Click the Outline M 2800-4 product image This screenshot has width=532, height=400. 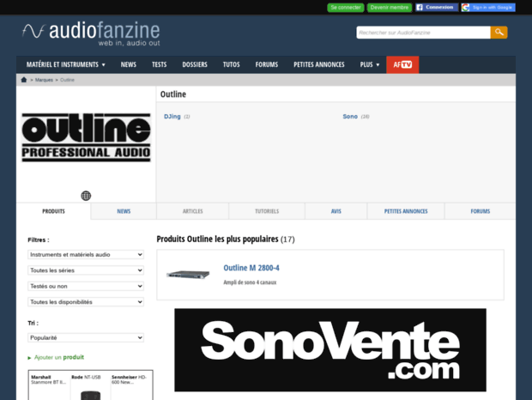(x=188, y=274)
